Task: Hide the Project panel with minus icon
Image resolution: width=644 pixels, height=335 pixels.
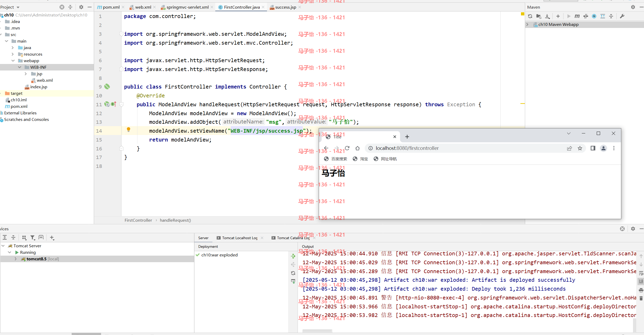Action: [90, 7]
